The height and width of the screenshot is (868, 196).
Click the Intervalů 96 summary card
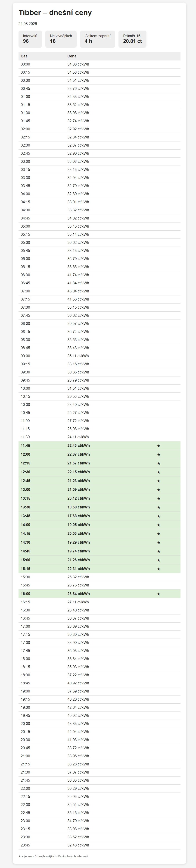pos(30,39)
